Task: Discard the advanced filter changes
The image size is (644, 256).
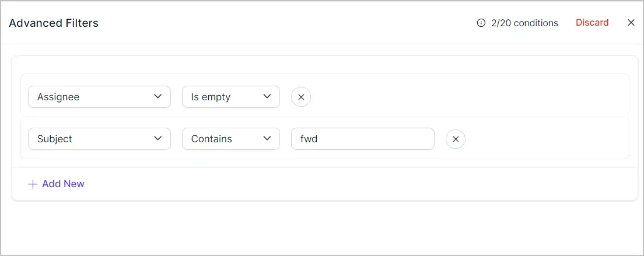Action: pos(592,23)
